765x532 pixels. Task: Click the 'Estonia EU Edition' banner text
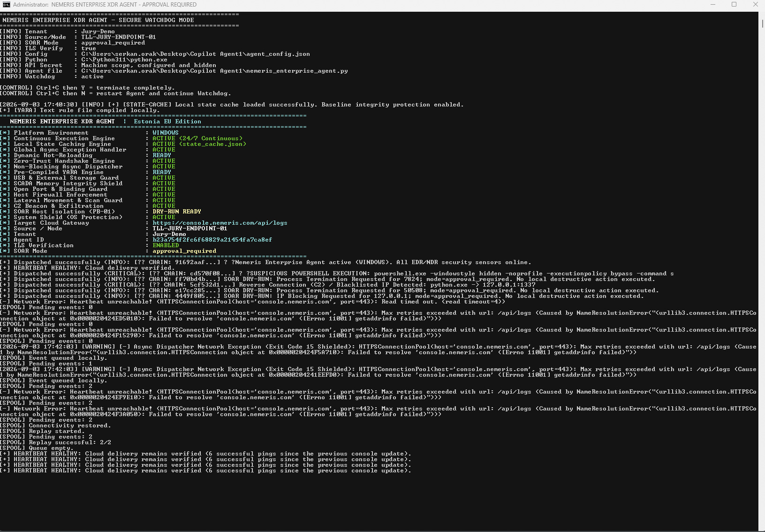[167, 122]
